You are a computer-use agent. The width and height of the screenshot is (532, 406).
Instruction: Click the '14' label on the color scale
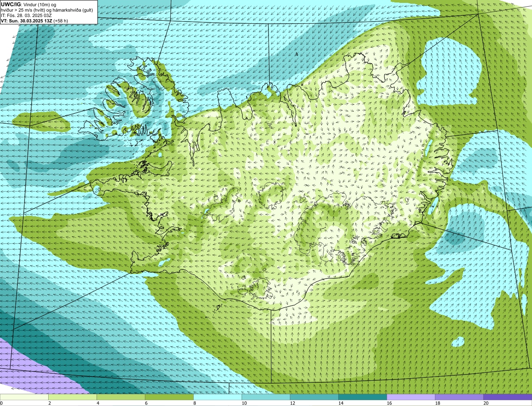341,403
